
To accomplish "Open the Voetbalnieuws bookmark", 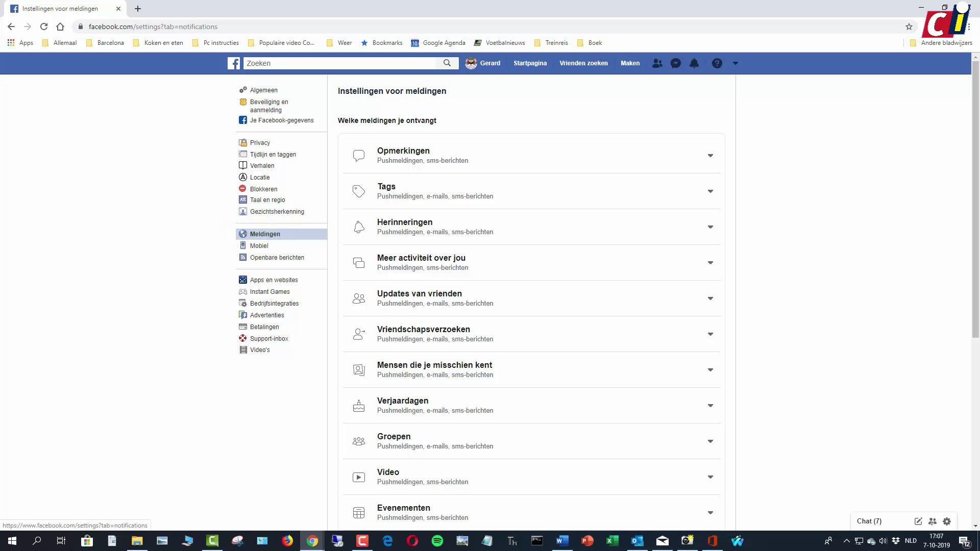I will pyautogui.click(x=500, y=43).
